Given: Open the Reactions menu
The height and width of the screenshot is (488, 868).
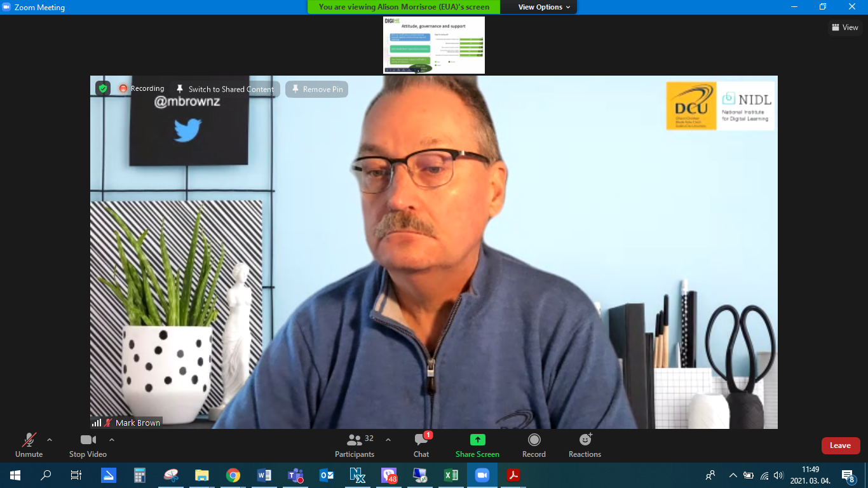Looking at the screenshot, I should [585, 444].
